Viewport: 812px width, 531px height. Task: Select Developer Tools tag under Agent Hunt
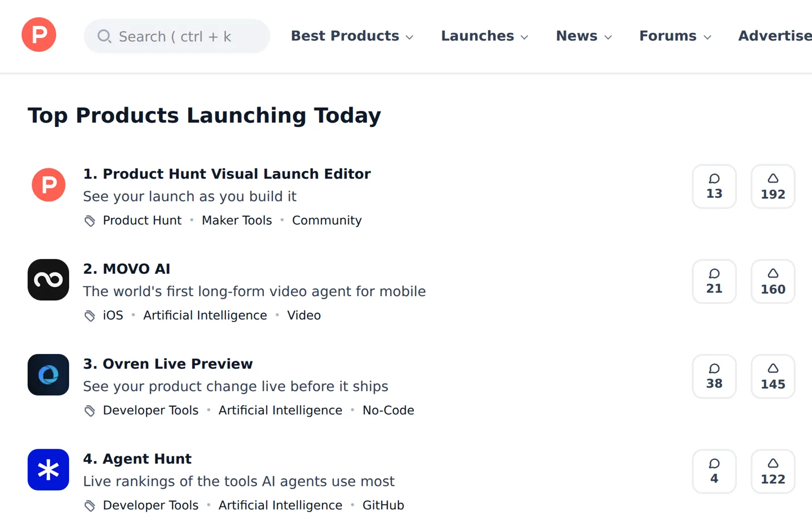151,506
